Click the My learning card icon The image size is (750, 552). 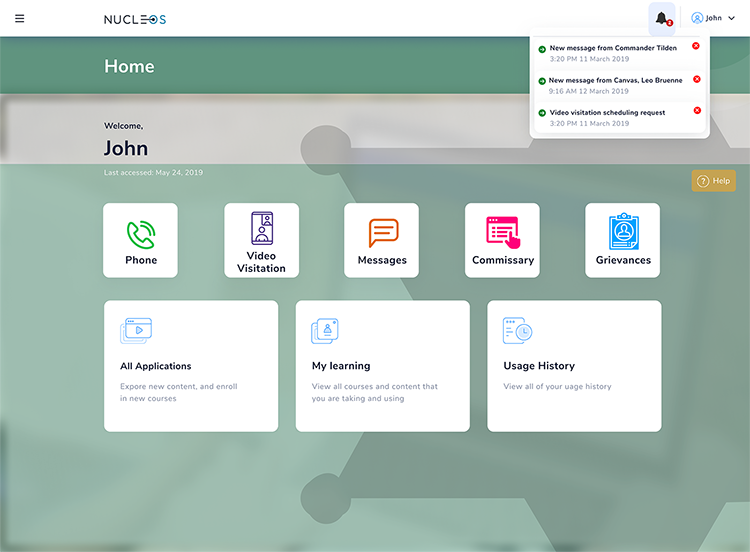(325, 331)
